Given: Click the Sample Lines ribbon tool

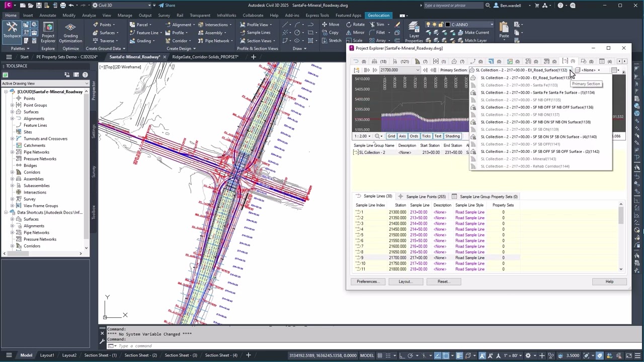Looking at the screenshot, I should (254, 33).
